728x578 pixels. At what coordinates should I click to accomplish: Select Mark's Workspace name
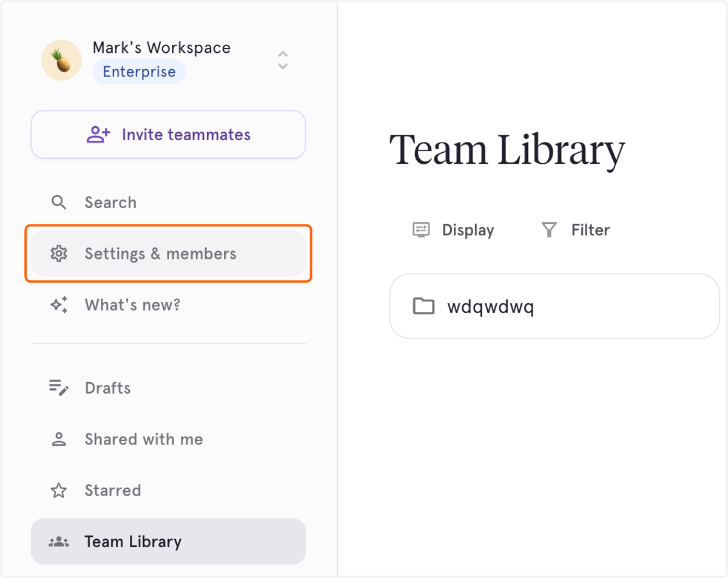click(x=161, y=48)
